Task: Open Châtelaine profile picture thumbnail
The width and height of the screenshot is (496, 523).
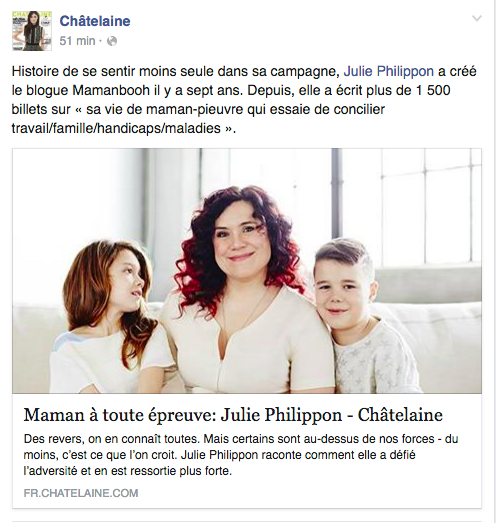Action: coord(32,31)
